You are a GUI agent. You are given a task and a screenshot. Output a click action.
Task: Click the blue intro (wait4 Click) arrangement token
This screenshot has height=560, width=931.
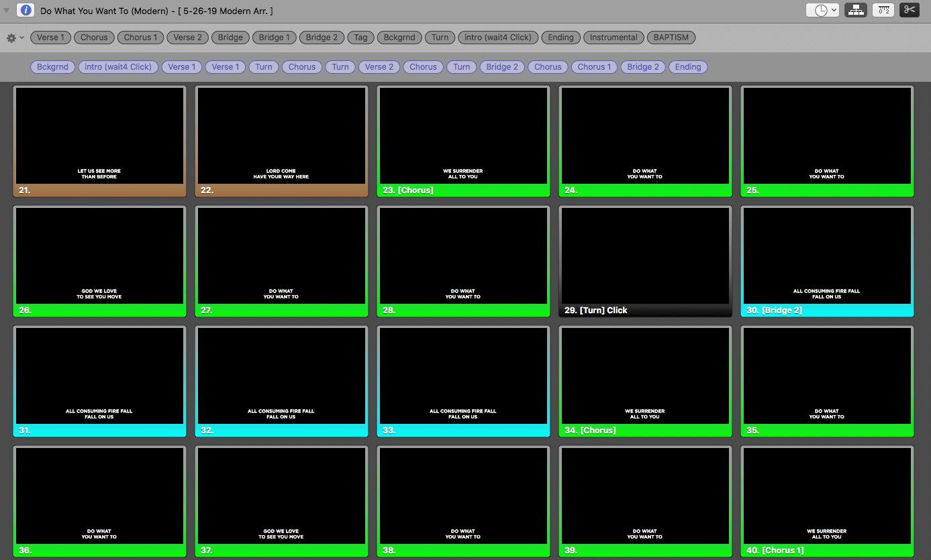tap(118, 67)
